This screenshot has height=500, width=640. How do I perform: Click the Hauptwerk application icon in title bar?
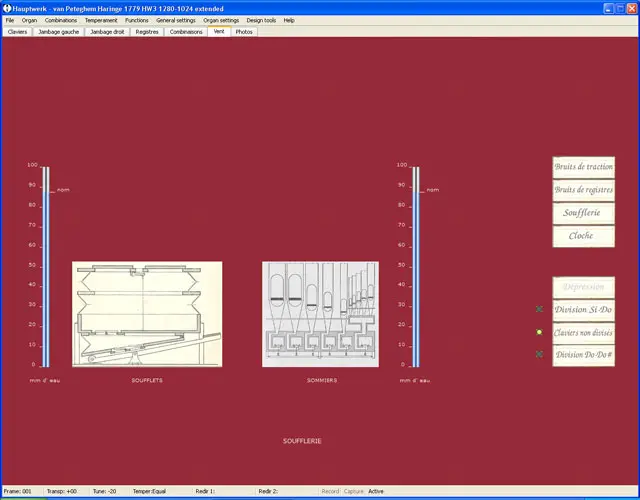(7, 8)
